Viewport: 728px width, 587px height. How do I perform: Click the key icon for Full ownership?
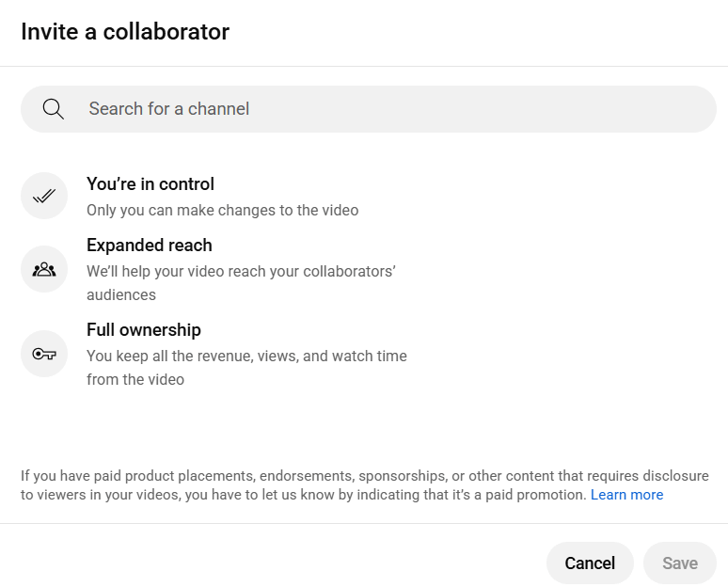[44, 354]
